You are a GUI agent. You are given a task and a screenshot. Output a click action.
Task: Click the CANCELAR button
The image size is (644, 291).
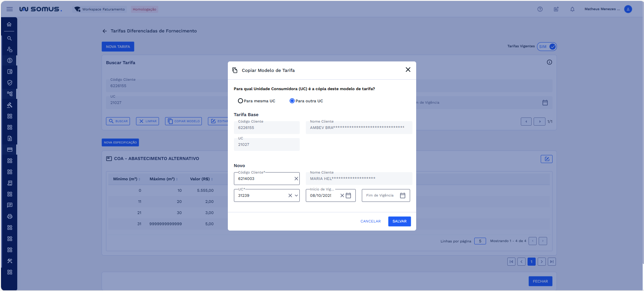point(370,221)
